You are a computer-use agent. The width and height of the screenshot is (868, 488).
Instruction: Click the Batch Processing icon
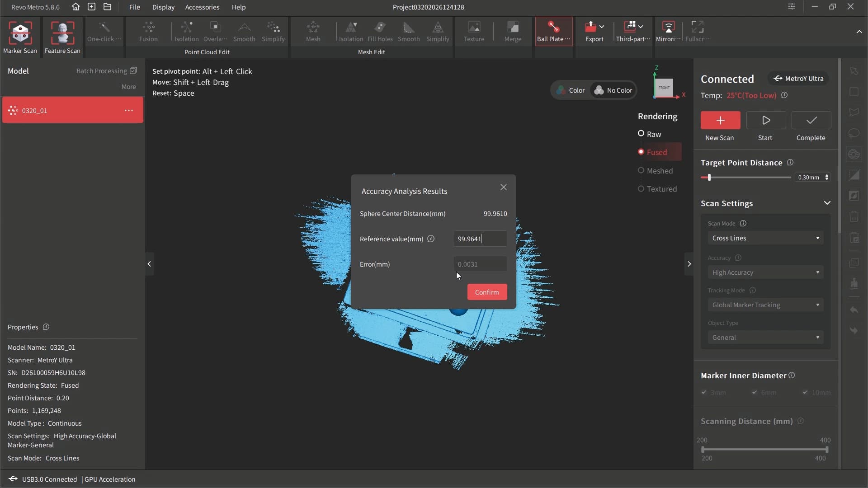pyautogui.click(x=133, y=70)
